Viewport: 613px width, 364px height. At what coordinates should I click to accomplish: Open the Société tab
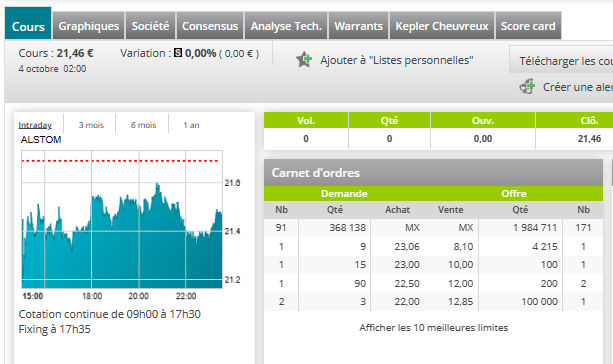tap(151, 26)
